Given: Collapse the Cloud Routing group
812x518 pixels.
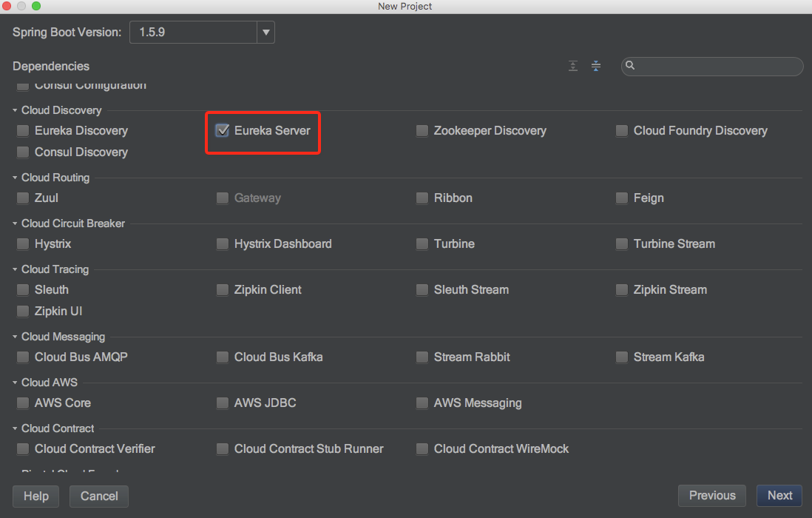Looking at the screenshot, I should point(15,178).
